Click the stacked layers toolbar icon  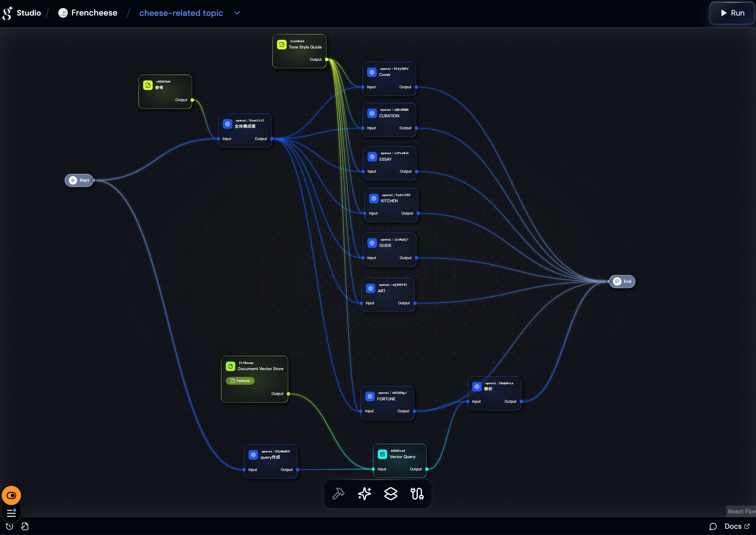391,493
